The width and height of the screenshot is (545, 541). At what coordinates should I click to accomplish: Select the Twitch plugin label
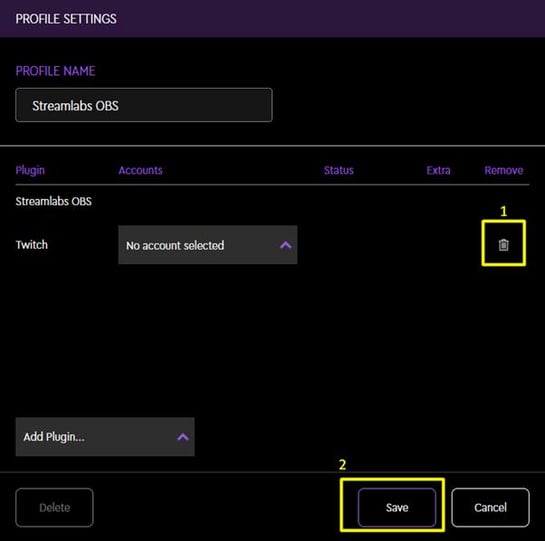32,245
